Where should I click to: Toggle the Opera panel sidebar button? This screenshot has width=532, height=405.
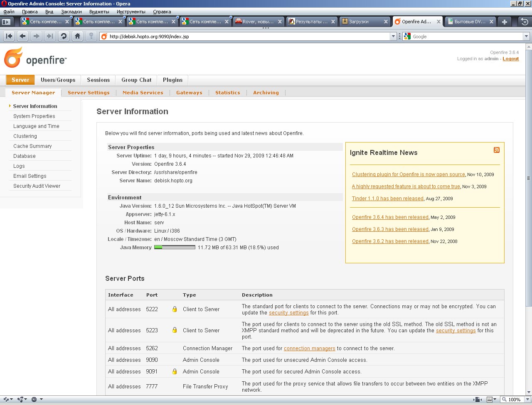click(6, 22)
